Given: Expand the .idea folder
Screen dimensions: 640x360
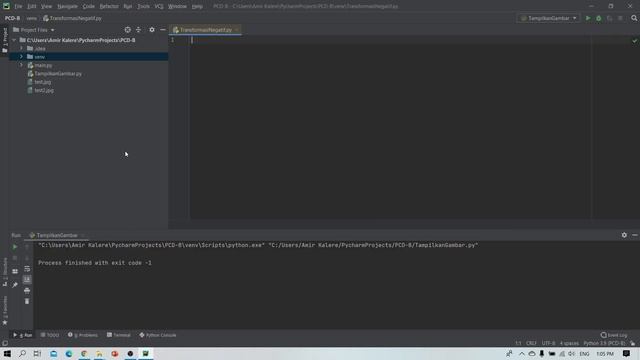Looking at the screenshot, I should [x=22, y=48].
